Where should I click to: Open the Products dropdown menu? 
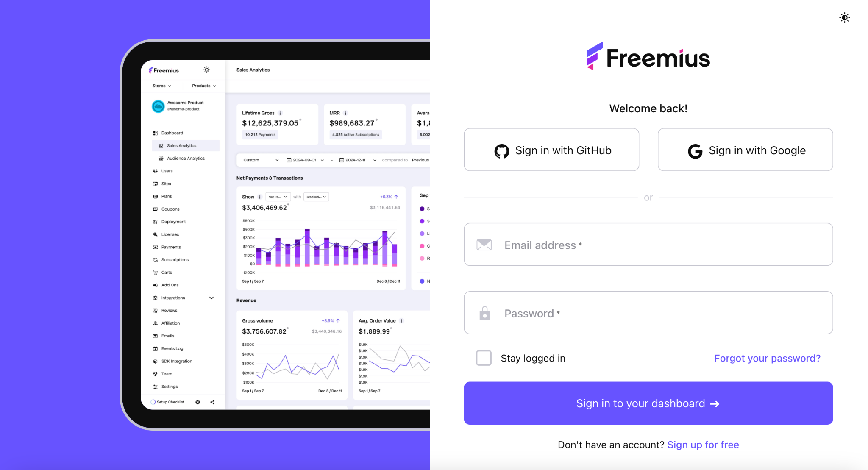pos(204,86)
